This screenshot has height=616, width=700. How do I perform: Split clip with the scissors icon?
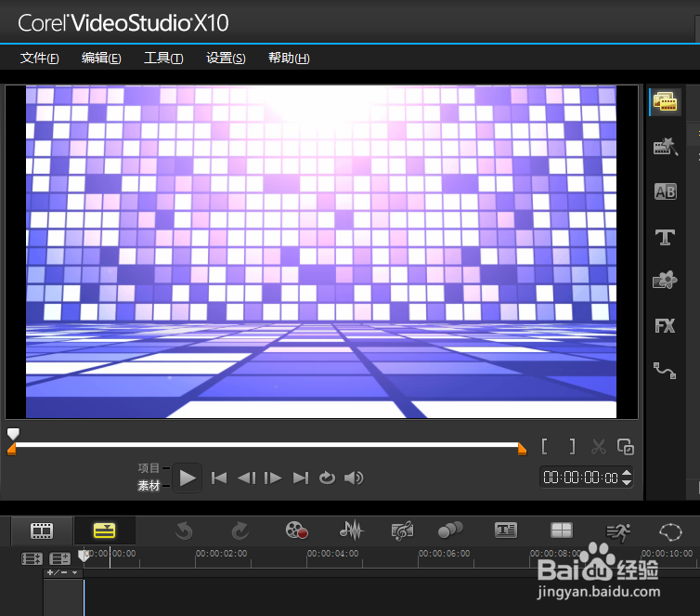click(598, 446)
